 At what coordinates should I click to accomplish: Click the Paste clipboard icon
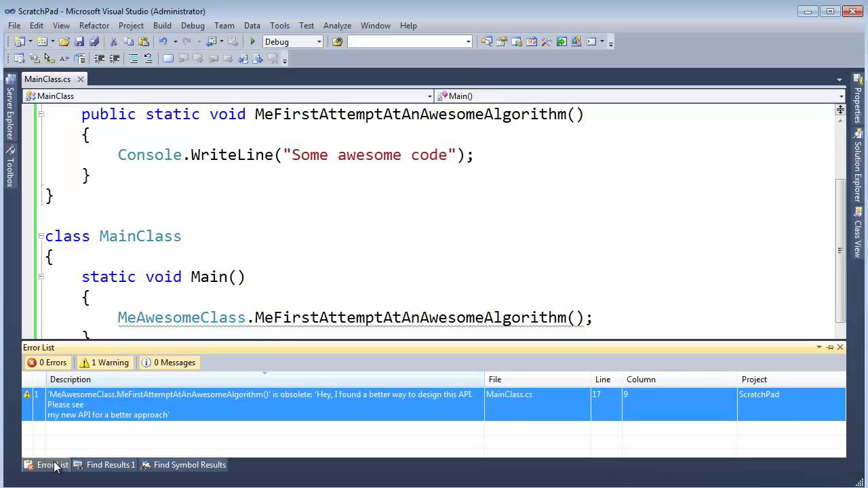pyautogui.click(x=143, y=41)
